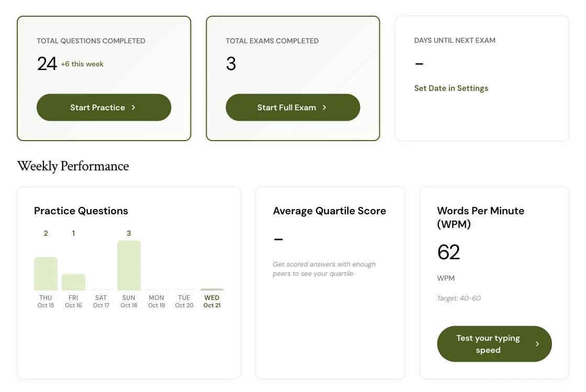Select the Thursday Oct 15 bar
Image resolution: width=586 pixels, height=392 pixels.
[46, 274]
